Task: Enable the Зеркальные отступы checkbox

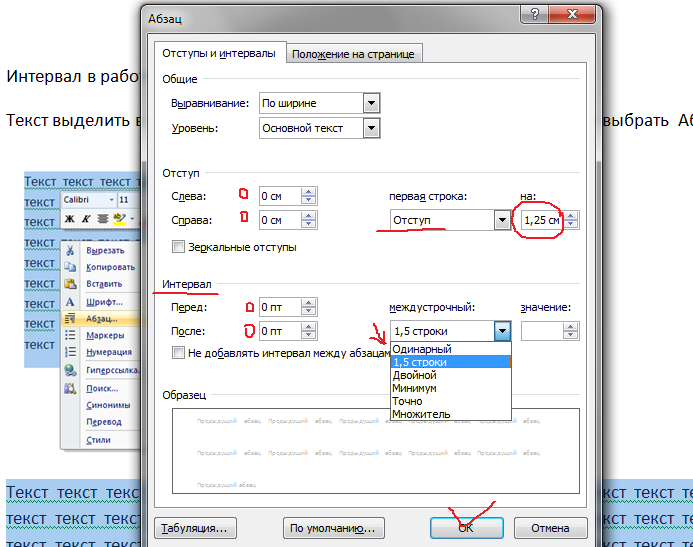Action: click(178, 247)
